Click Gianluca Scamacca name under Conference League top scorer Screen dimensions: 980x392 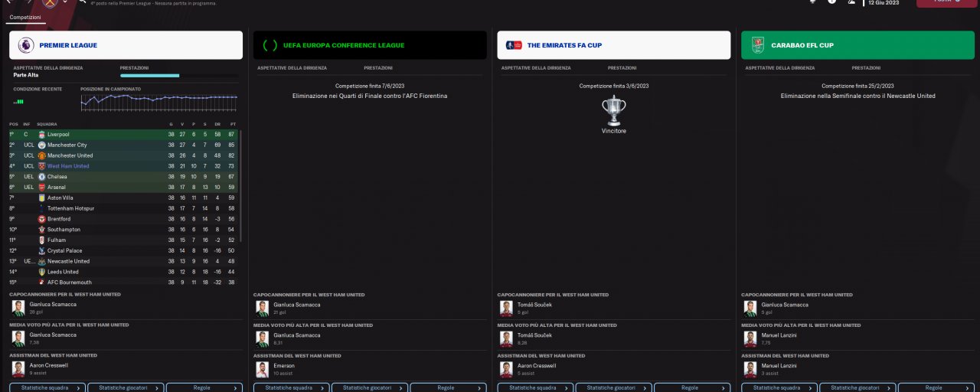click(x=297, y=305)
